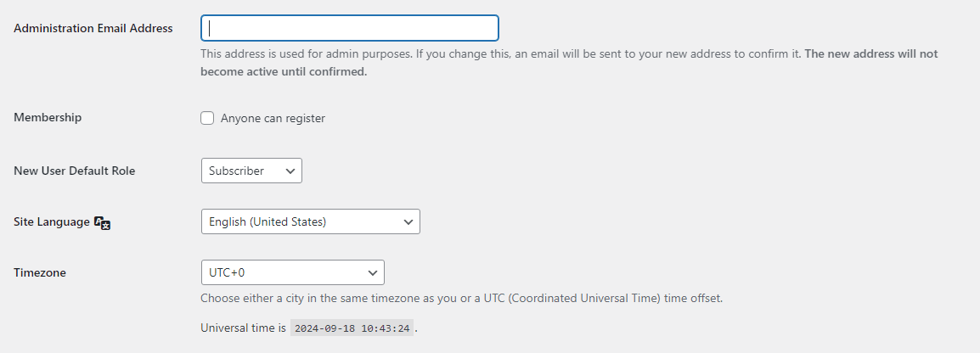The height and width of the screenshot is (353, 980).
Task: Click the chevron arrow in Subscriber select
Action: pyautogui.click(x=290, y=171)
